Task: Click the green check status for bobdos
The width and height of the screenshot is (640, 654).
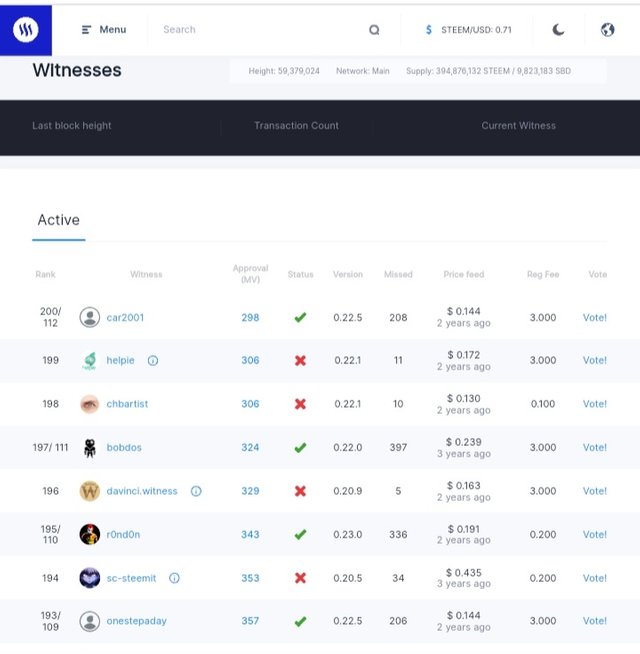Action: point(300,448)
